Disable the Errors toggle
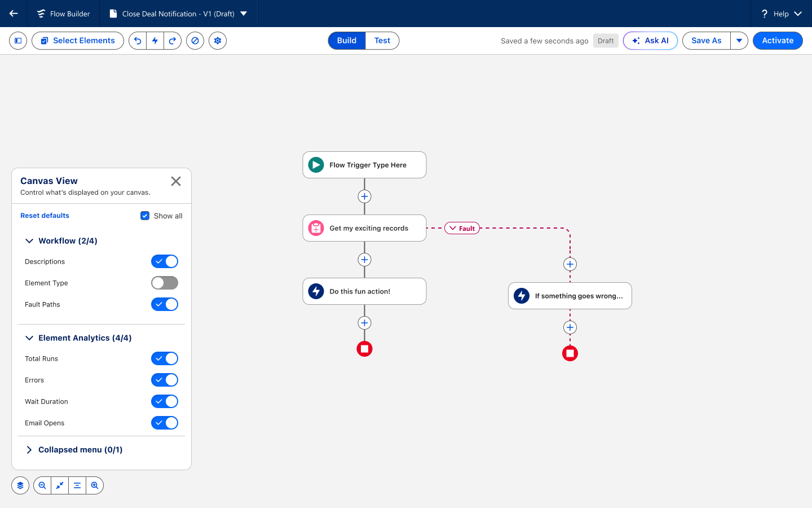The image size is (812, 508). (x=165, y=380)
